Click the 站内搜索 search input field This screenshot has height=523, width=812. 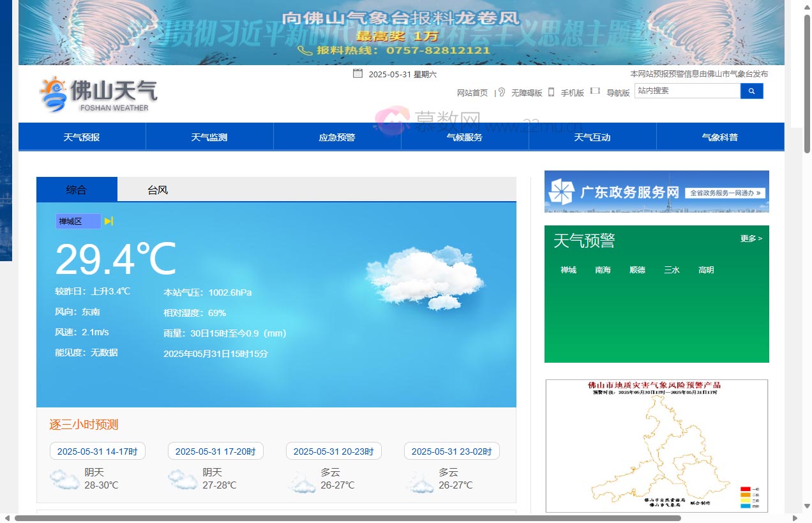(x=687, y=91)
